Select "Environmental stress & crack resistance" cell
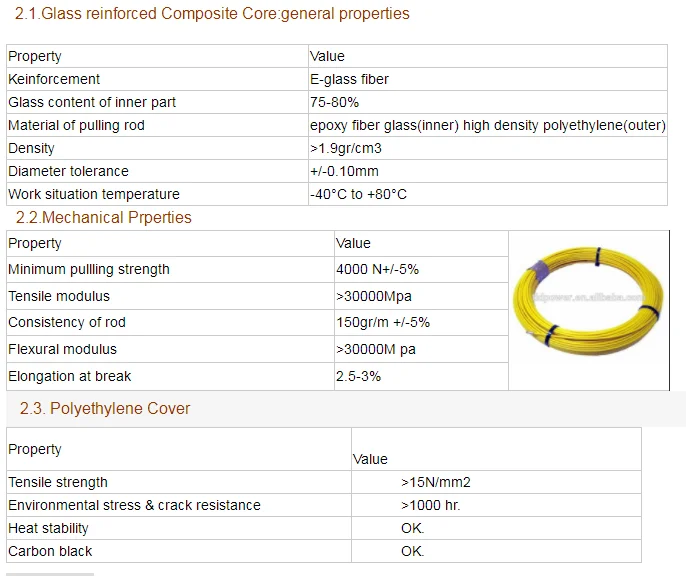The height and width of the screenshot is (576, 686). click(134, 505)
